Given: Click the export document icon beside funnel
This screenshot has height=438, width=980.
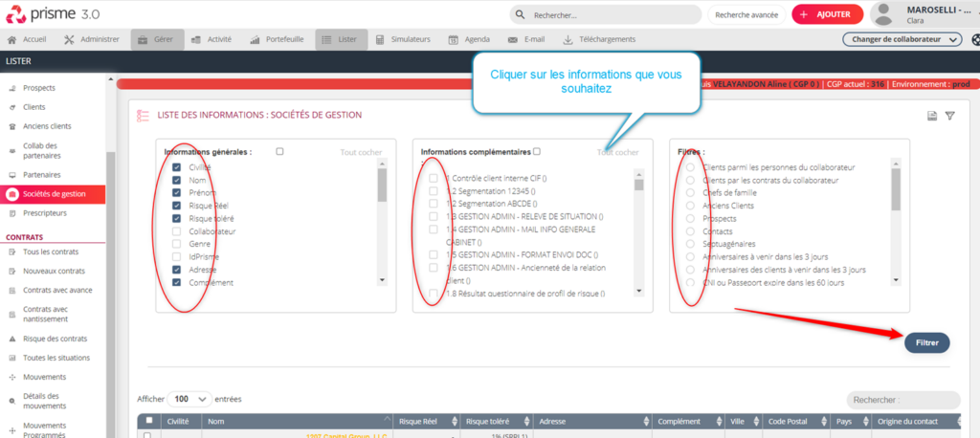Looking at the screenshot, I should tap(931, 116).
